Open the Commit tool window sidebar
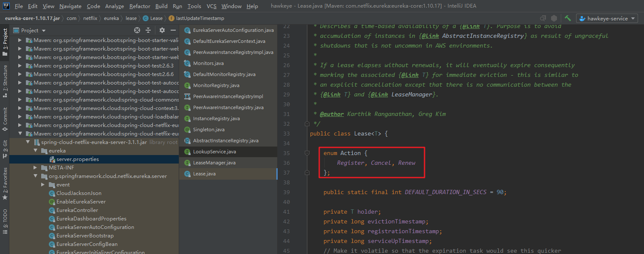The image size is (644, 254). (5, 119)
